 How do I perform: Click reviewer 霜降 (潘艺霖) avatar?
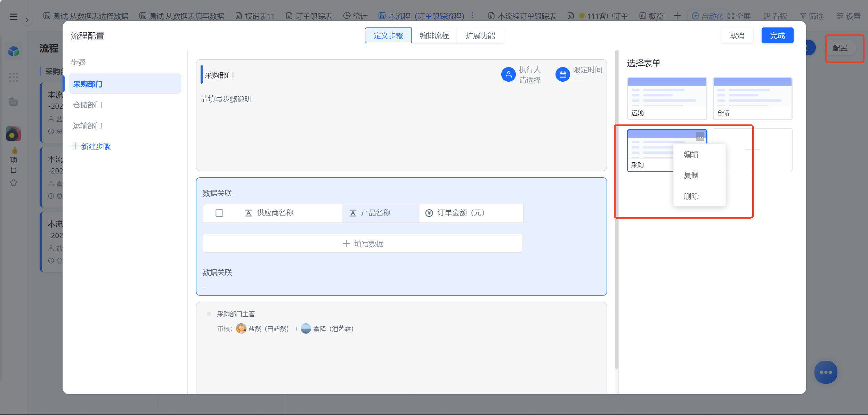[x=306, y=328]
